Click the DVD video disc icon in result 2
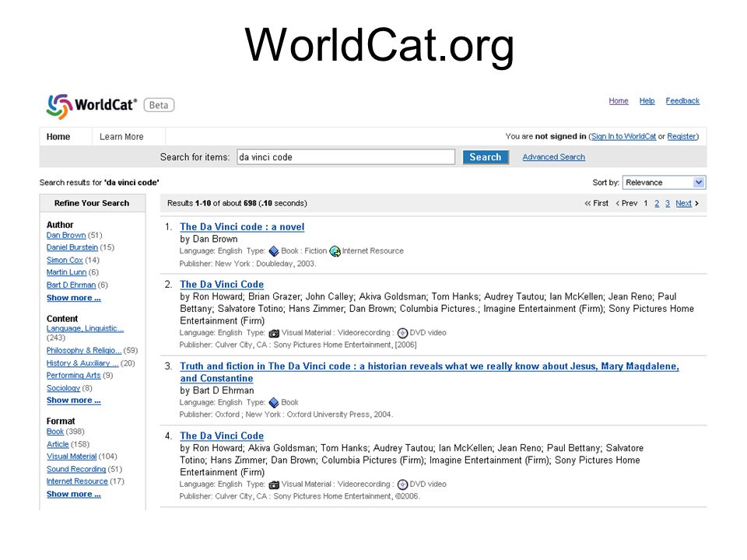747x560 pixels. pyautogui.click(x=402, y=333)
